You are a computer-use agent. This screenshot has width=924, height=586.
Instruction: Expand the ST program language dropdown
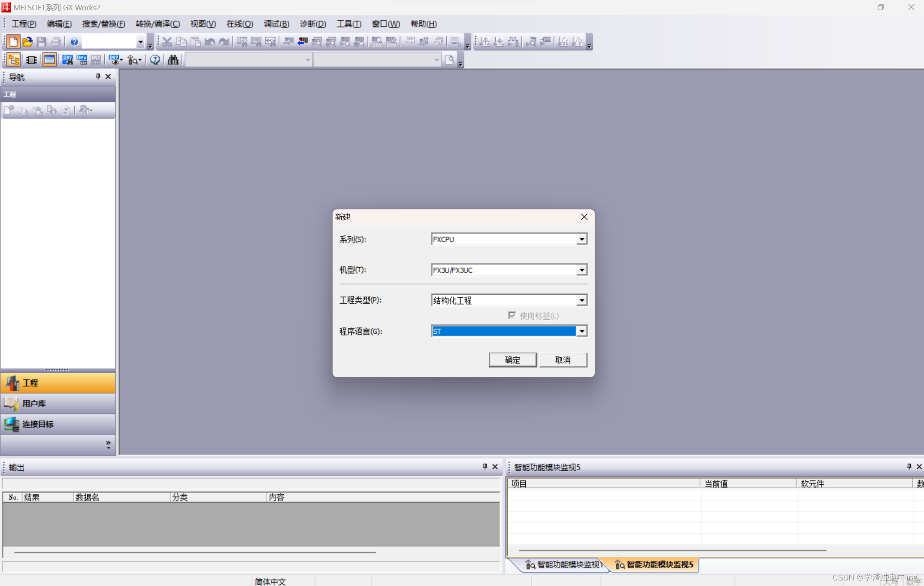pos(582,331)
